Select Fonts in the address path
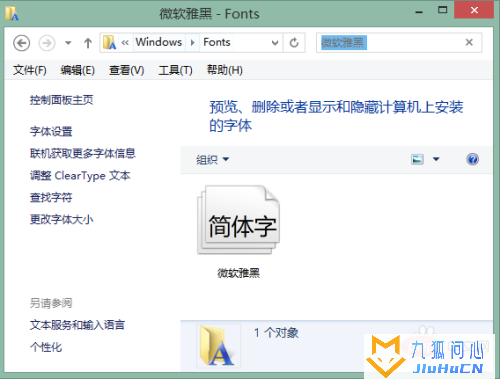500x379 pixels. coord(217,42)
